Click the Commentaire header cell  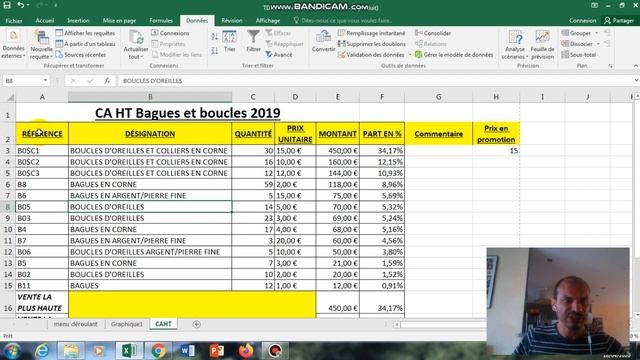(x=438, y=133)
